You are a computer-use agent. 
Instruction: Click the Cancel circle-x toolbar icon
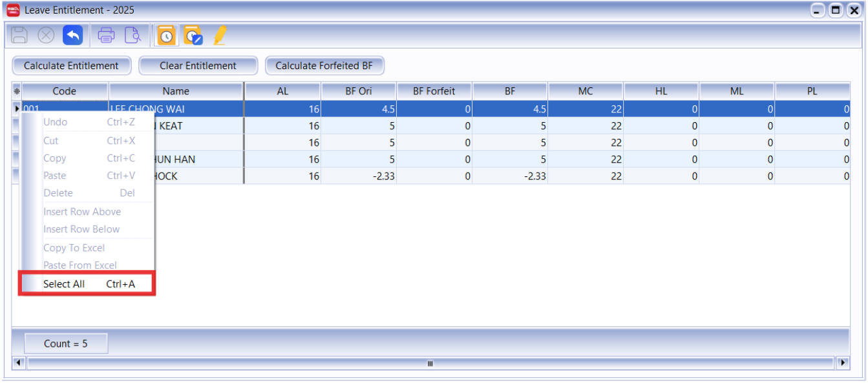46,35
